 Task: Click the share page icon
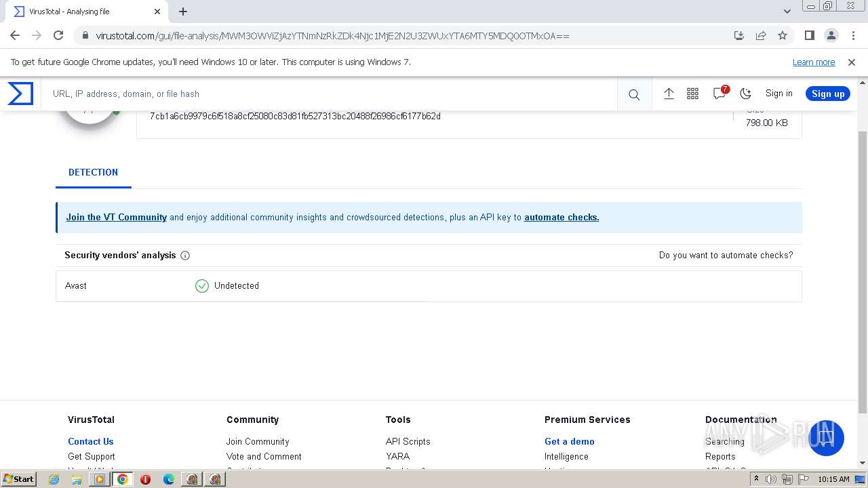761,35
